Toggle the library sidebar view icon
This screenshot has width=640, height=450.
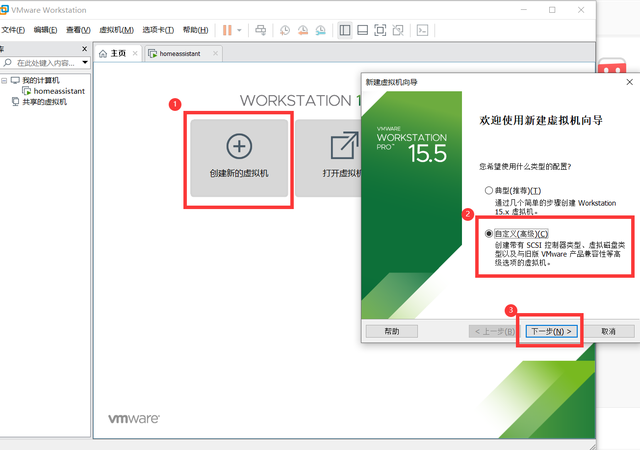click(345, 30)
